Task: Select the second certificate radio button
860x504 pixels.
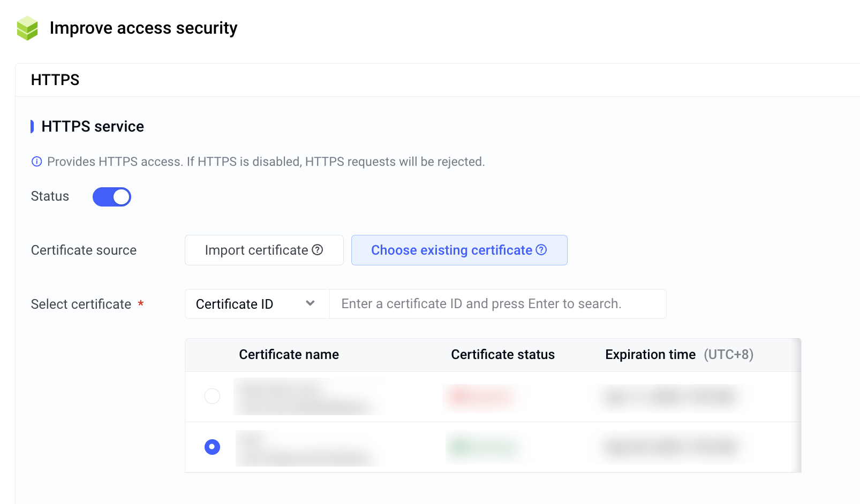Action: click(x=213, y=447)
